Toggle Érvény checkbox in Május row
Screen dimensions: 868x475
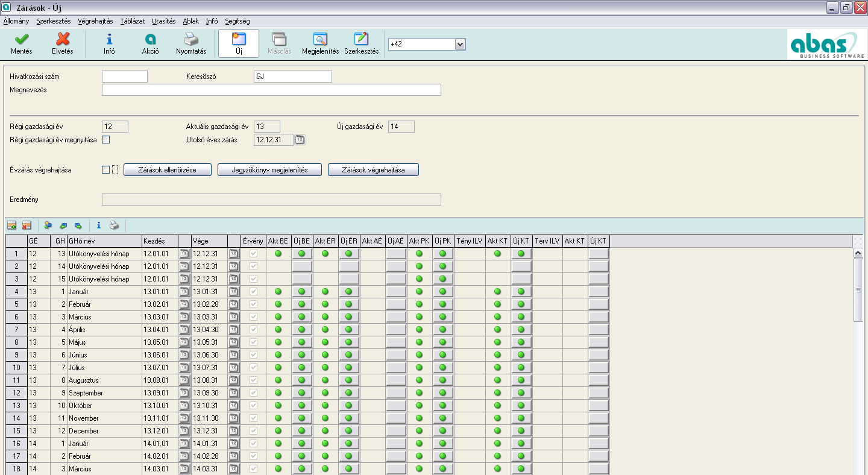click(x=253, y=342)
